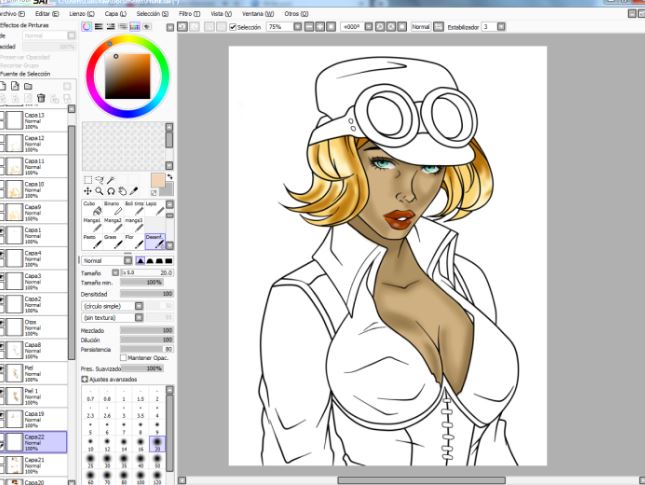
Task: Create a new linework layer
Action: click(x=15, y=86)
